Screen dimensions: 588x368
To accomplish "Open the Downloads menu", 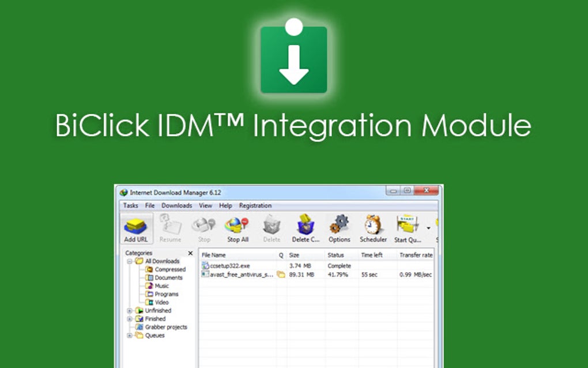I will 176,205.
